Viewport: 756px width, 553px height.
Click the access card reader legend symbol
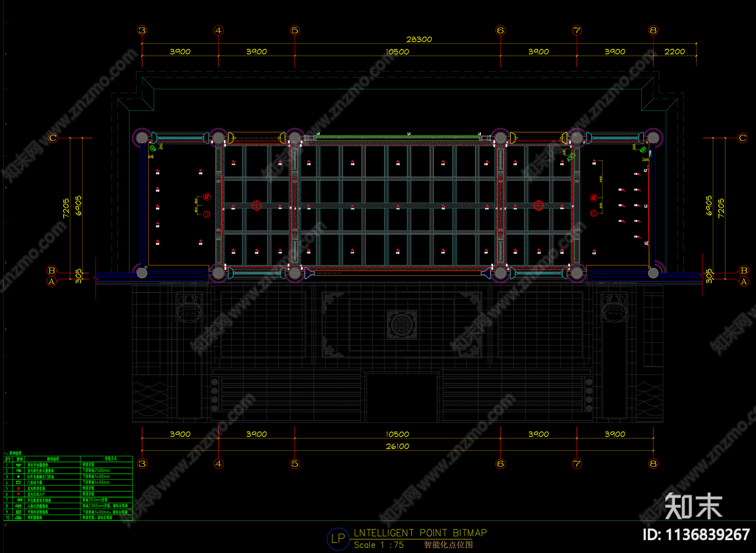(x=19, y=483)
